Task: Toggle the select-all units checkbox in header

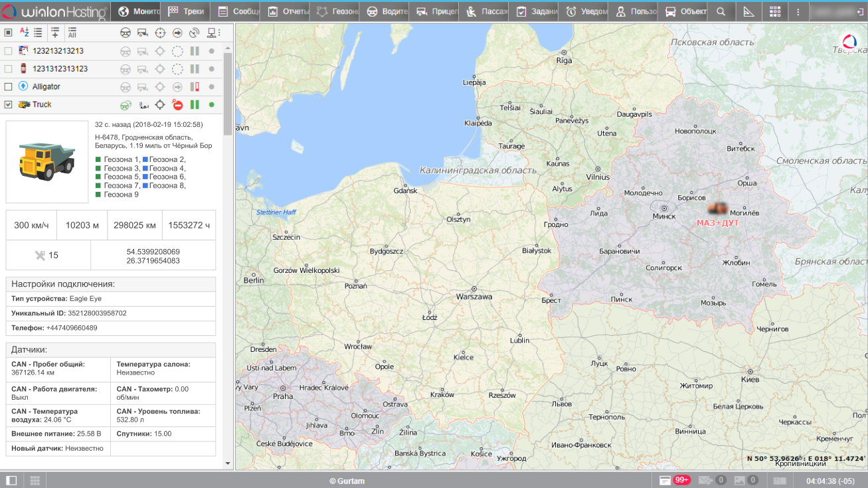Action: coord(9,33)
